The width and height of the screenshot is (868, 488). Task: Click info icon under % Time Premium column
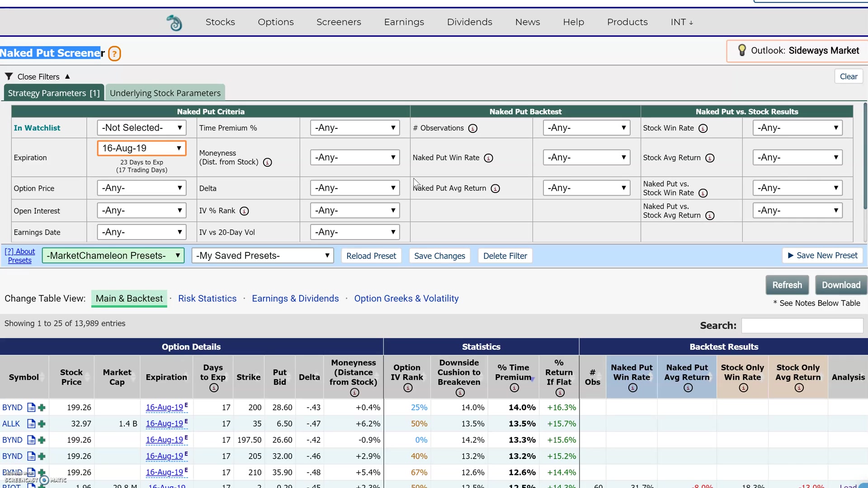(x=514, y=388)
